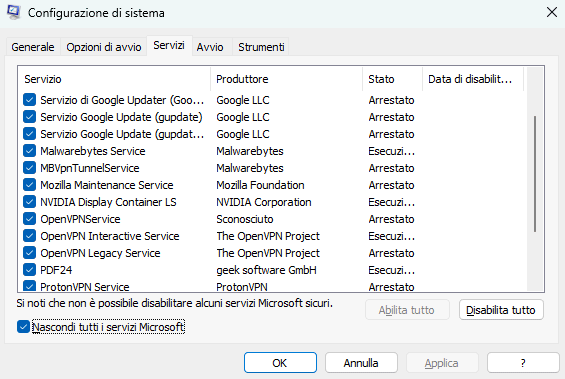The width and height of the screenshot is (565, 379).
Task: Click the NVIDIA Corporation producer cell
Action: (264, 202)
